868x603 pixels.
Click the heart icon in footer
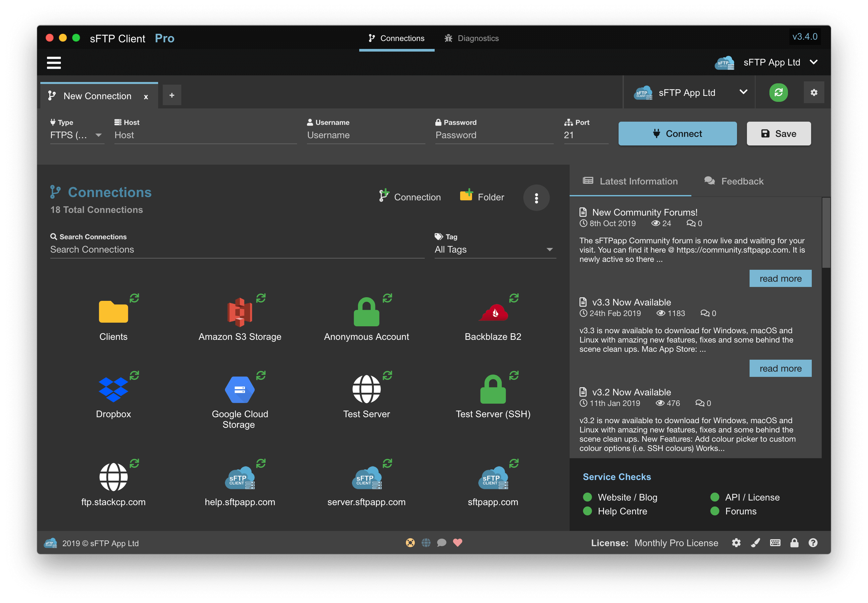pos(457,543)
